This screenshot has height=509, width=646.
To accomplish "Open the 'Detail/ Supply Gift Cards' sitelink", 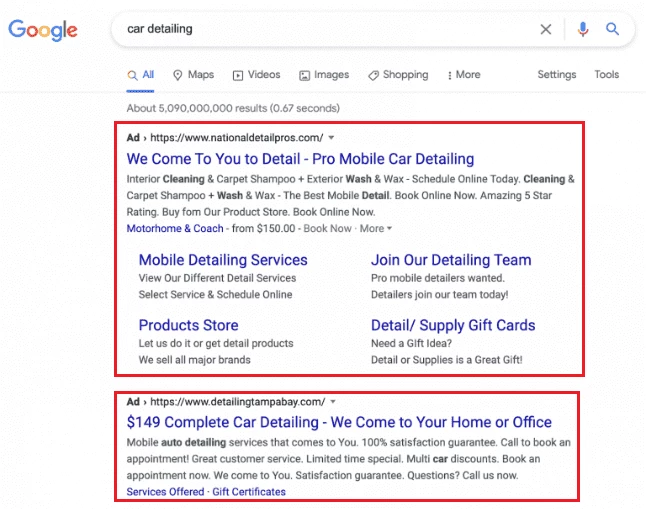I will coord(453,326).
